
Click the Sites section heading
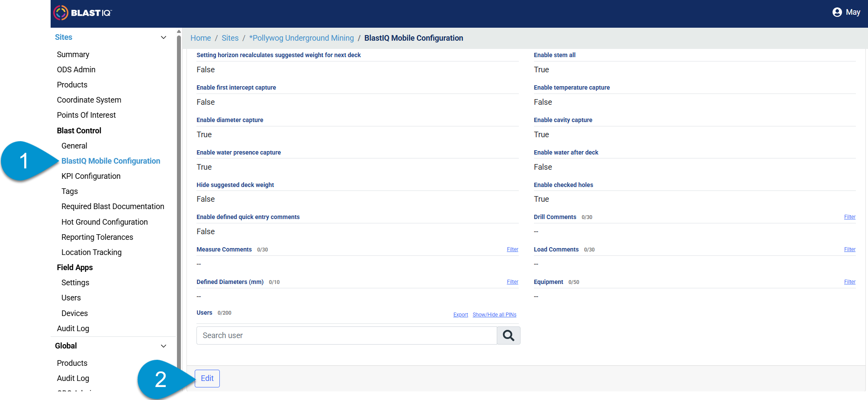(64, 37)
